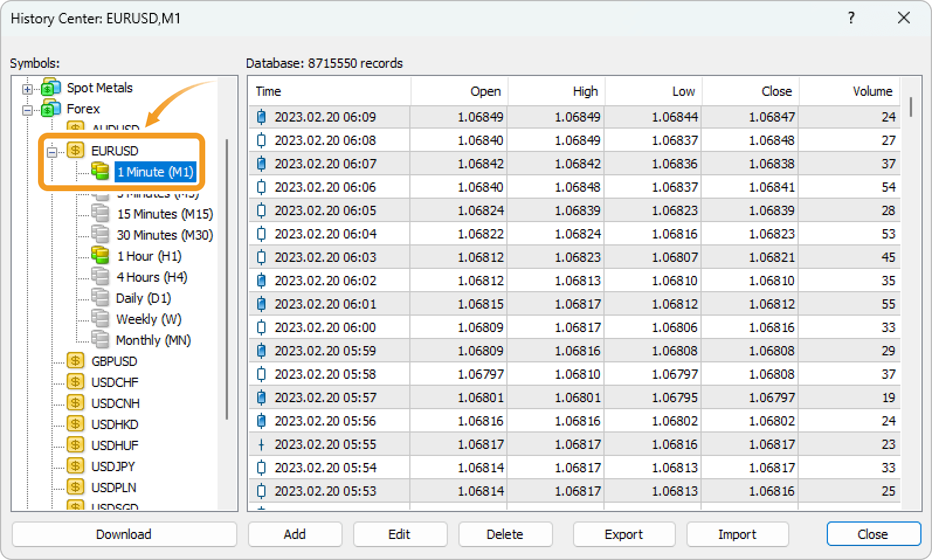
Task: Click the USDCHF symbol icon
Action: pyautogui.click(x=75, y=382)
